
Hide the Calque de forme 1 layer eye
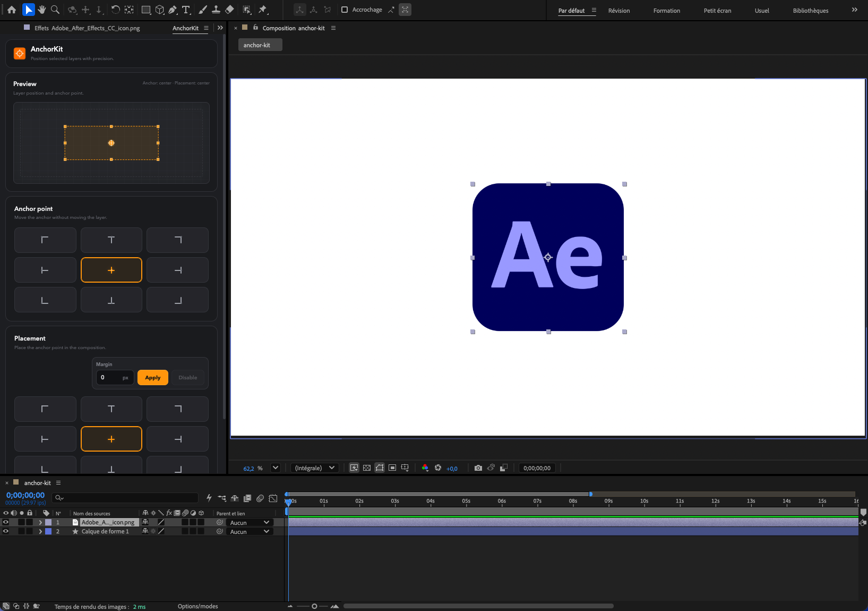pyautogui.click(x=6, y=531)
